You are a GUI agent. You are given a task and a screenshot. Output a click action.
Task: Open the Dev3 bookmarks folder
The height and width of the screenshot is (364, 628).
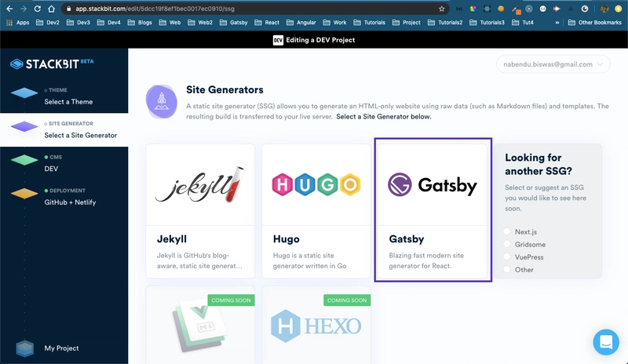click(x=78, y=23)
